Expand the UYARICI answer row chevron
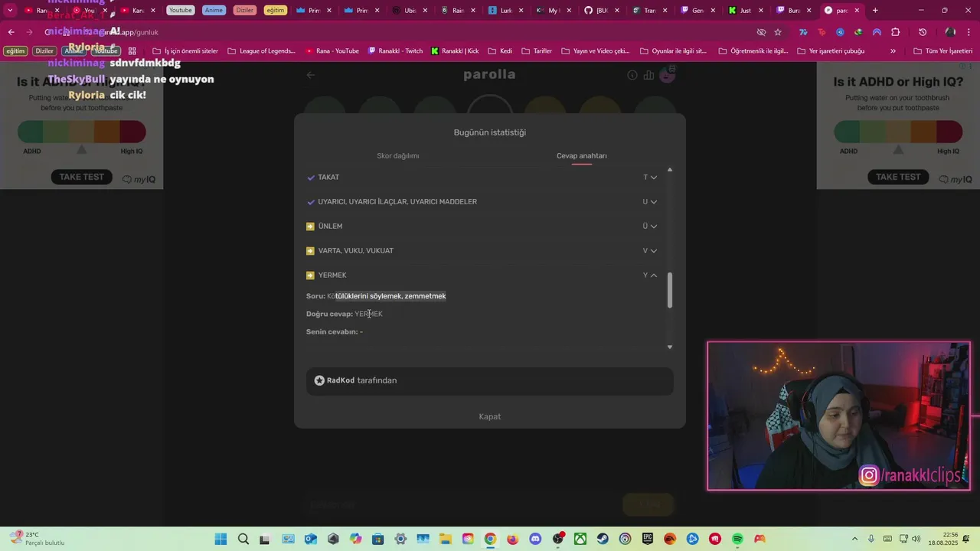This screenshot has height=551, width=980. [x=653, y=202]
